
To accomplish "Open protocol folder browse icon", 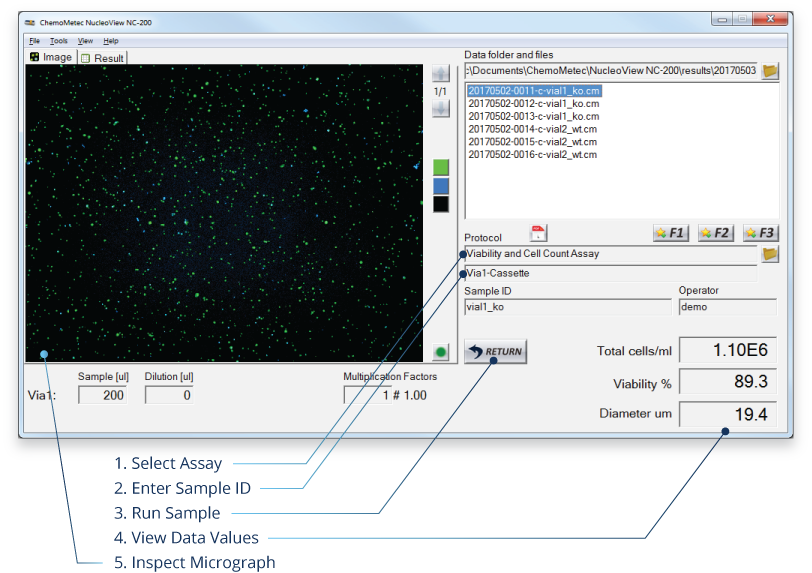I will click(770, 254).
